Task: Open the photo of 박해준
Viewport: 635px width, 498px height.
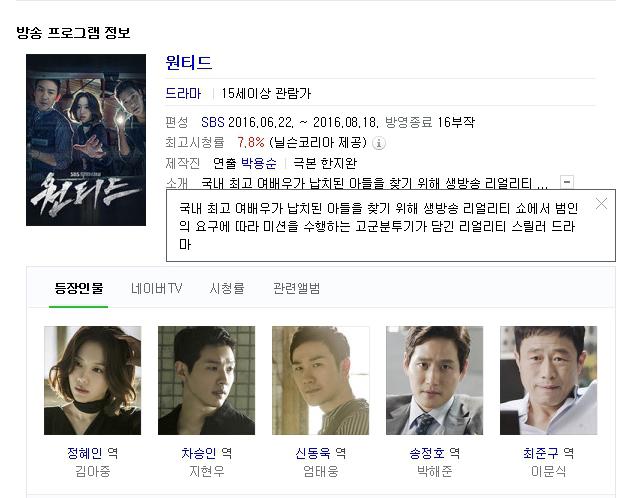Action: pos(435,381)
